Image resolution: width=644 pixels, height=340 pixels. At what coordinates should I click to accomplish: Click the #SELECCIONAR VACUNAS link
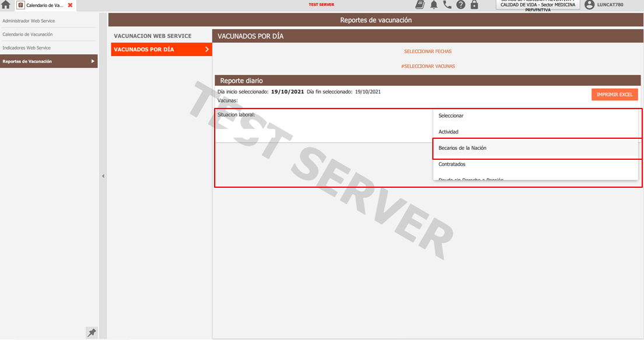tap(428, 66)
